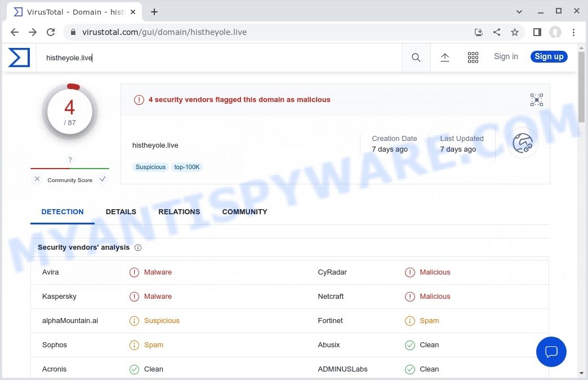Click the malicious vendors flagged banner text
The width and height of the screenshot is (588, 380).
click(x=239, y=100)
